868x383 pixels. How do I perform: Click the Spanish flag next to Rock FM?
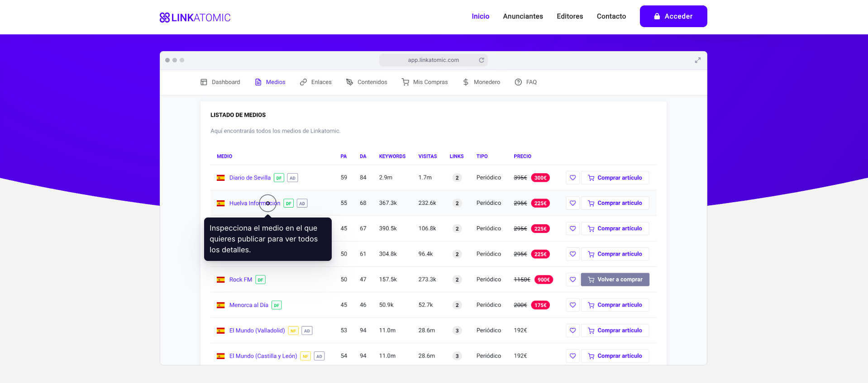pyautogui.click(x=221, y=280)
